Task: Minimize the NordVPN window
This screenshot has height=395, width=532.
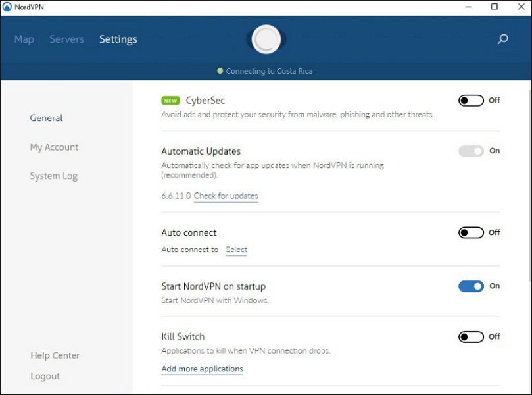Action: (x=468, y=7)
